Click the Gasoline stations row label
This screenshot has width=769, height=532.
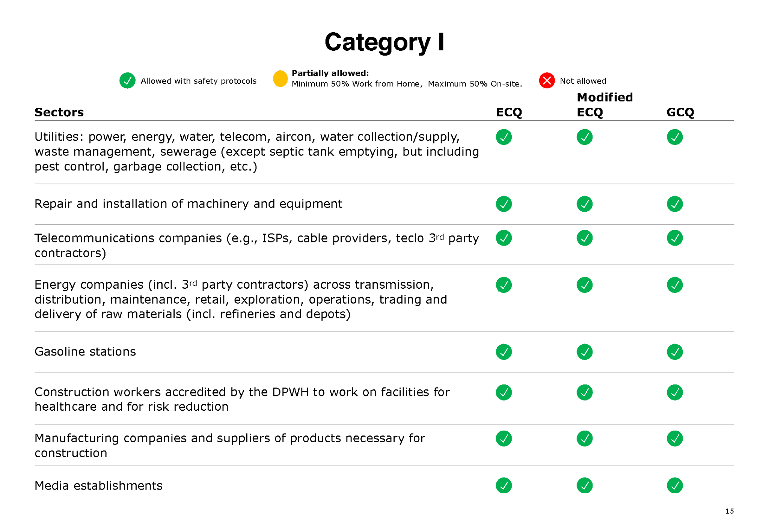[85, 351]
